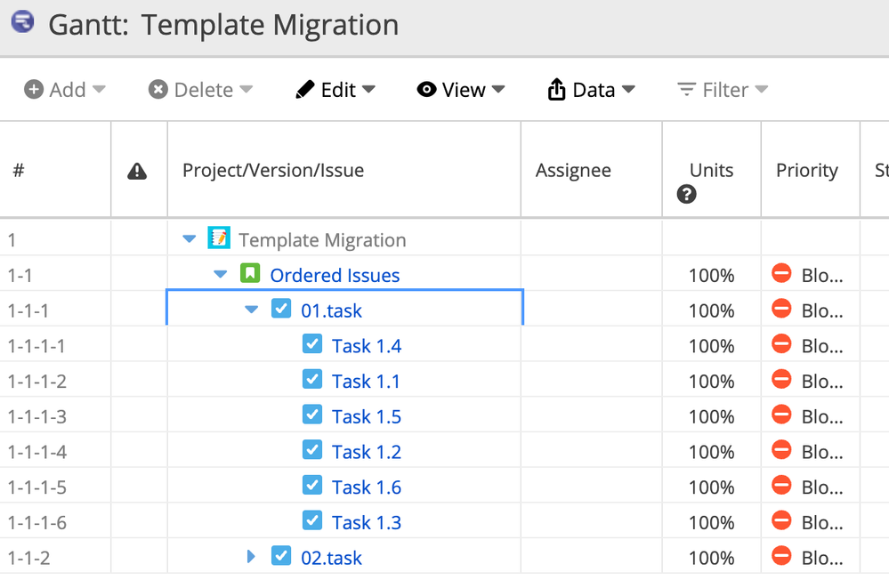This screenshot has height=588, width=889.
Task: Click the Blocker priority icon for Task 1.2
Action: click(781, 449)
